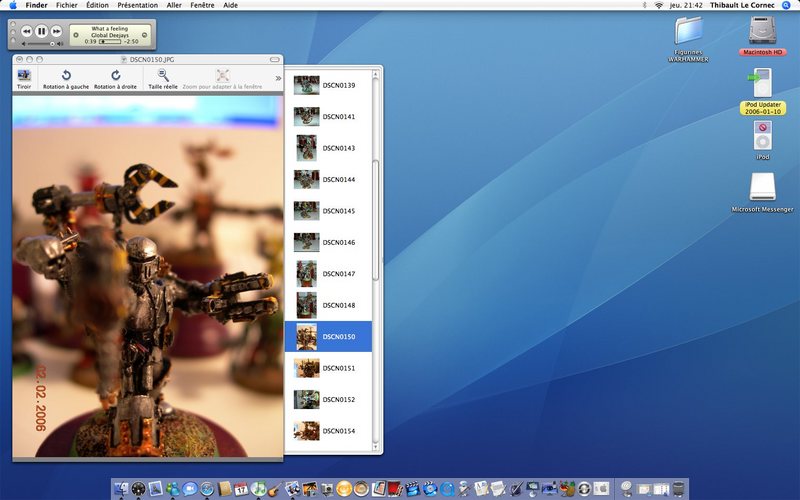Screen dimensions: 800x500
Task: Rotate image with Rotation à droite
Action: tap(115, 79)
